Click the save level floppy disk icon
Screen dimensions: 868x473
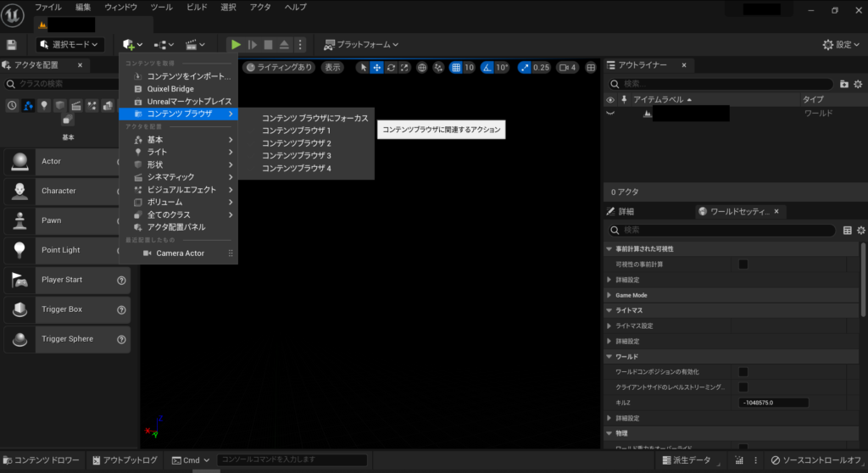point(11,44)
